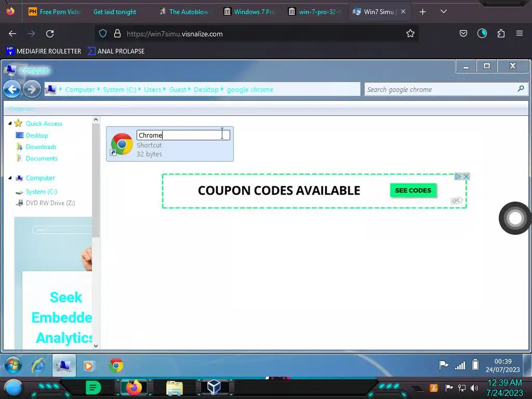532x399 pixels.
Task: Open the Firefox extensions puzzle icon
Action: click(501, 34)
